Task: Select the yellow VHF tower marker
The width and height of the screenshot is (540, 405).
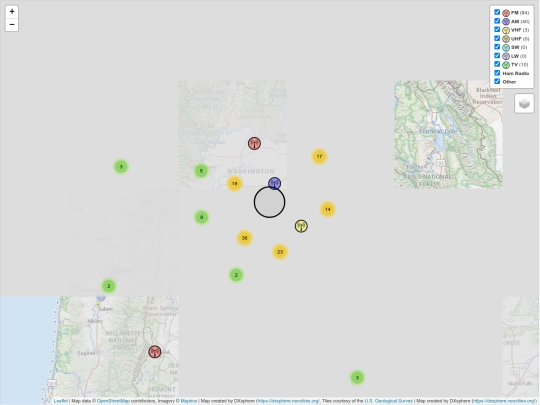Action: (301, 226)
